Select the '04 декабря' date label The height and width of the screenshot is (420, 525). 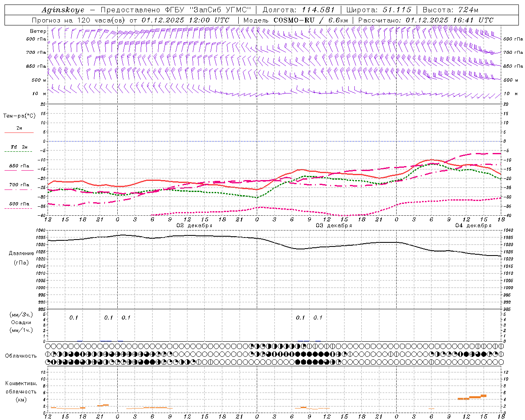point(473,226)
